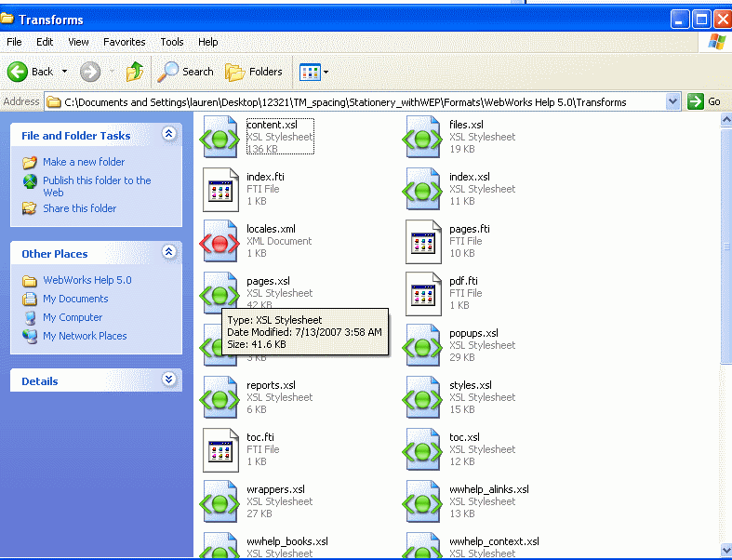Open the Favorites menu
Viewport: 732px width, 560px height.
pos(124,42)
